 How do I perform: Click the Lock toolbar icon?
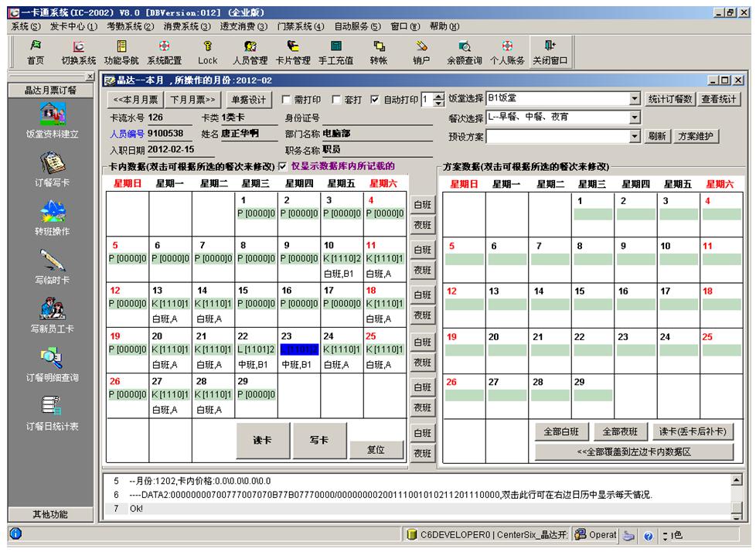click(207, 51)
